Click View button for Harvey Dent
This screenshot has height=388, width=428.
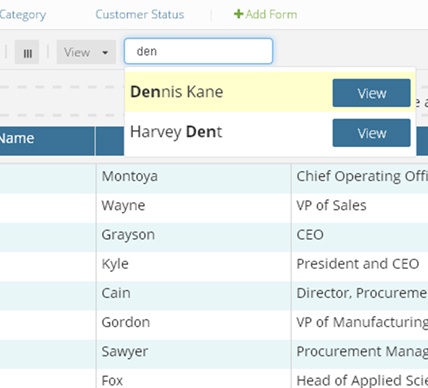pyautogui.click(x=371, y=133)
